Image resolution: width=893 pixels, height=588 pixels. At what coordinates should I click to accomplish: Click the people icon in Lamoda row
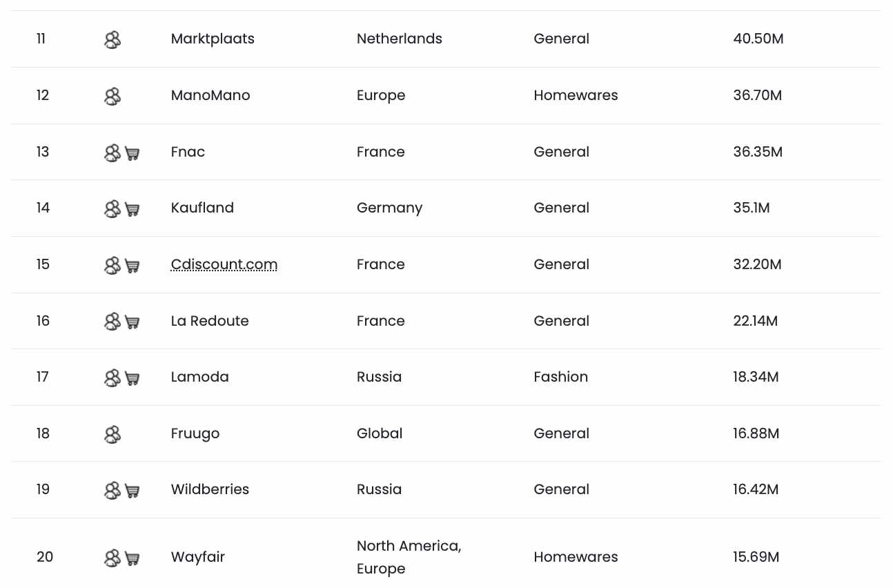112,378
